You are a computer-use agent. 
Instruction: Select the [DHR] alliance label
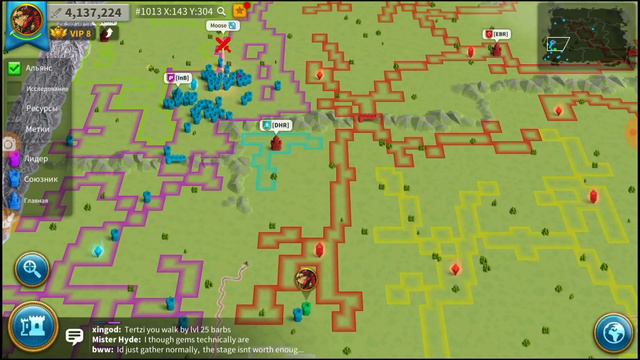(276, 125)
